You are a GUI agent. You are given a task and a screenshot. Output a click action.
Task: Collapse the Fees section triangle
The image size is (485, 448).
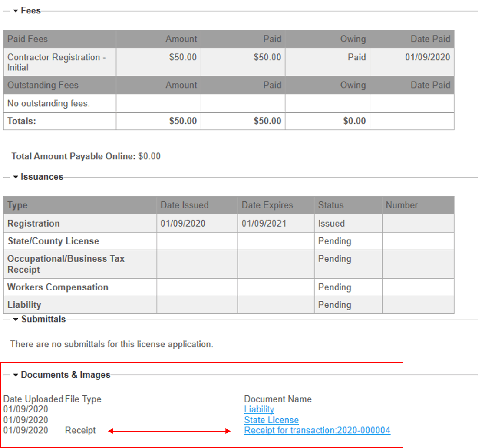point(16,11)
